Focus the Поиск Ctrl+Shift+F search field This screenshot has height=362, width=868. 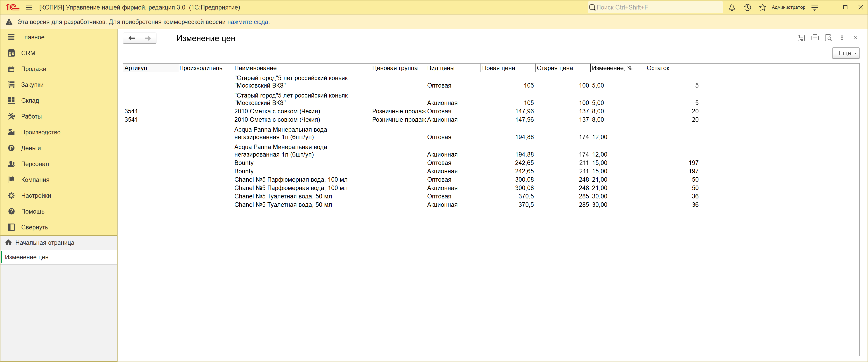pos(655,7)
